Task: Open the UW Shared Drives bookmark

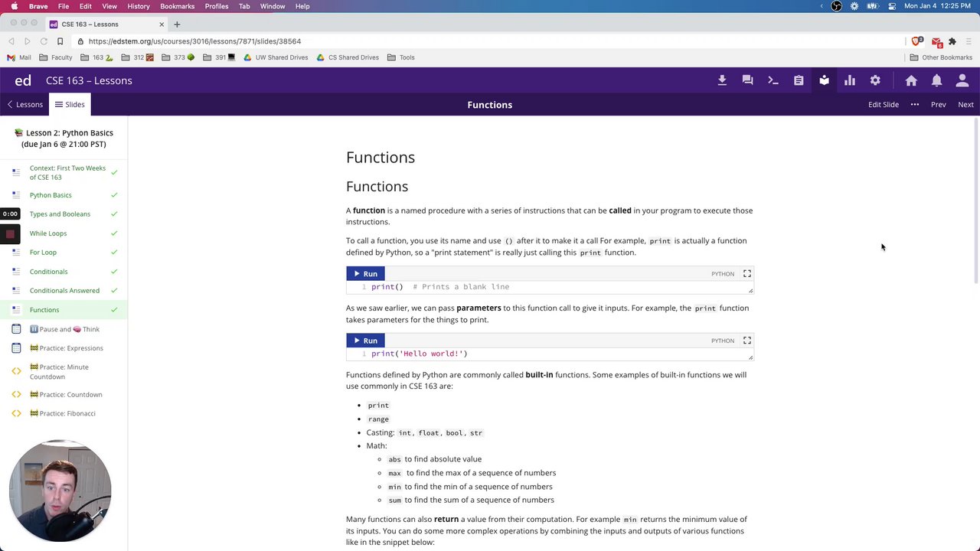Action: (276, 57)
